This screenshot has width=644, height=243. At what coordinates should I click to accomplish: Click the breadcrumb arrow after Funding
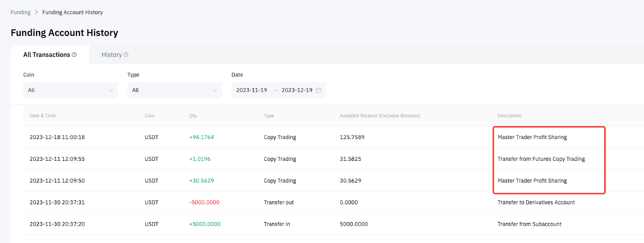pyautogui.click(x=36, y=12)
